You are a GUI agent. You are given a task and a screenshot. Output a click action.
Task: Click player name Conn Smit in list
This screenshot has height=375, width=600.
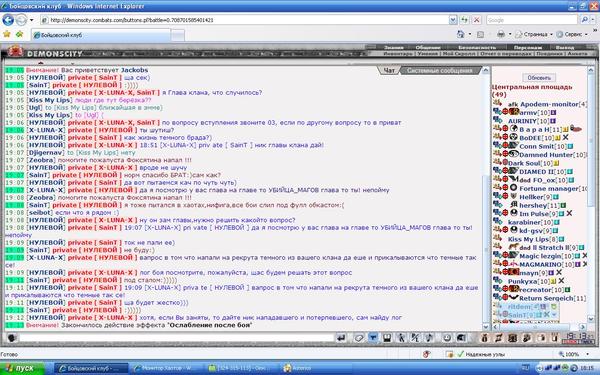click(x=537, y=146)
